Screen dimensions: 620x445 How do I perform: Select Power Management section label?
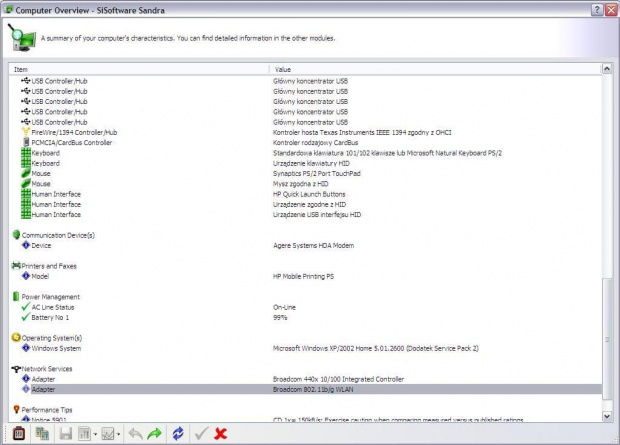[51, 297]
